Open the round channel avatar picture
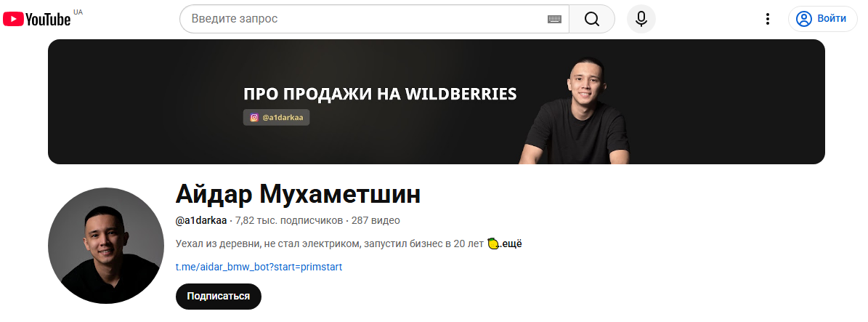868x322 pixels. pyautogui.click(x=106, y=246)
